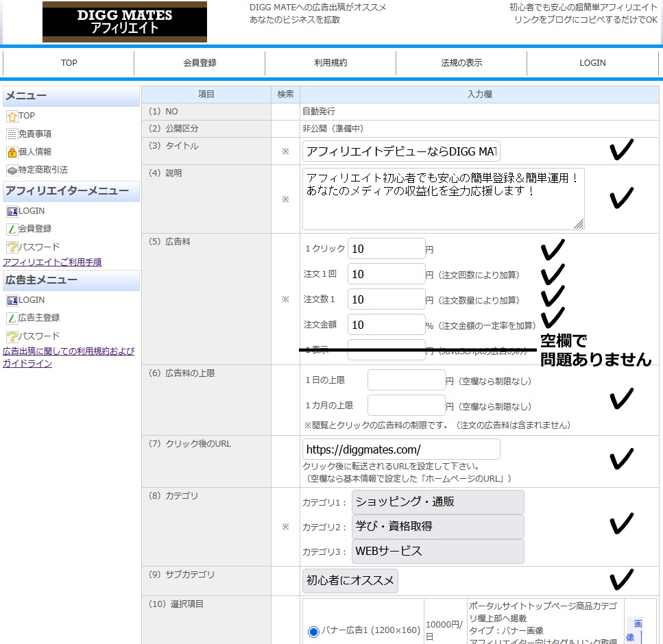The height and width of the screenshot is (644, 663).
Task: Open the 会員登録 navigation tab
Action: [200, 63]
